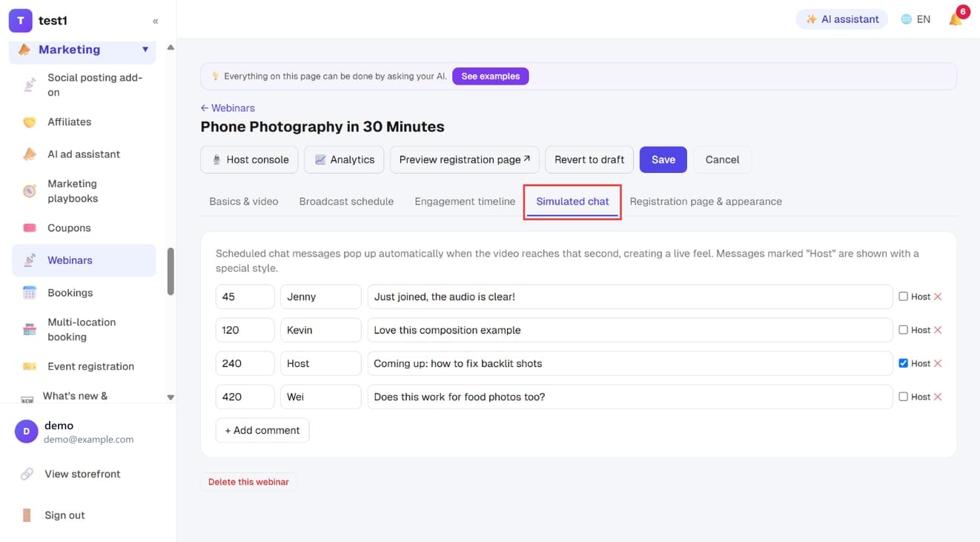
Task: Click the Multi-location booking icon
Action: click(x=30, y=330)
